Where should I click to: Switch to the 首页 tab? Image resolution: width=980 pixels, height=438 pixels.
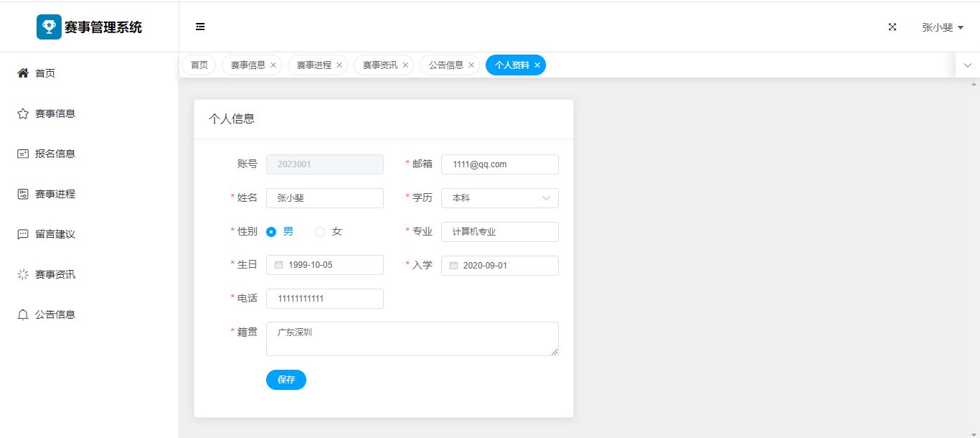point(199,65)
